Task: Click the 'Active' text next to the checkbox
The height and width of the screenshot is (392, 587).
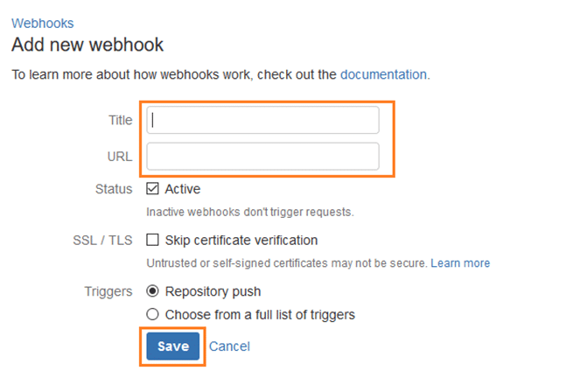Action: (183, 189)
